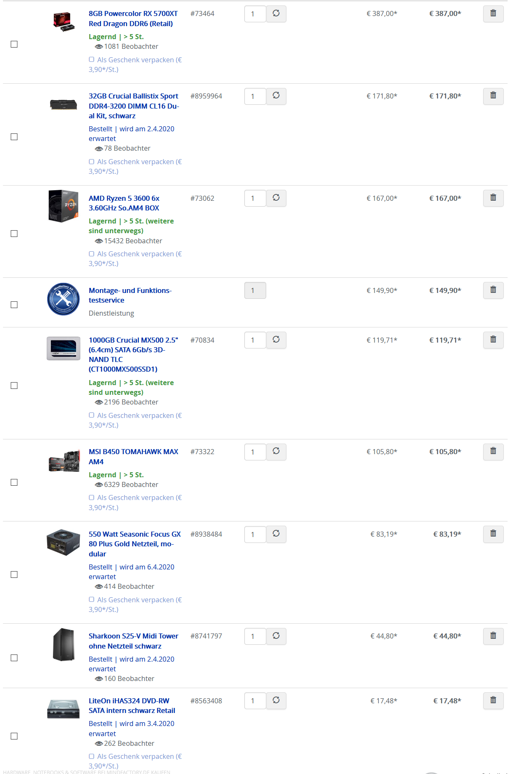532x774 pixels.
Task: Click the quantity field for LiteOn iHAS324
Action: pos(255,701)
